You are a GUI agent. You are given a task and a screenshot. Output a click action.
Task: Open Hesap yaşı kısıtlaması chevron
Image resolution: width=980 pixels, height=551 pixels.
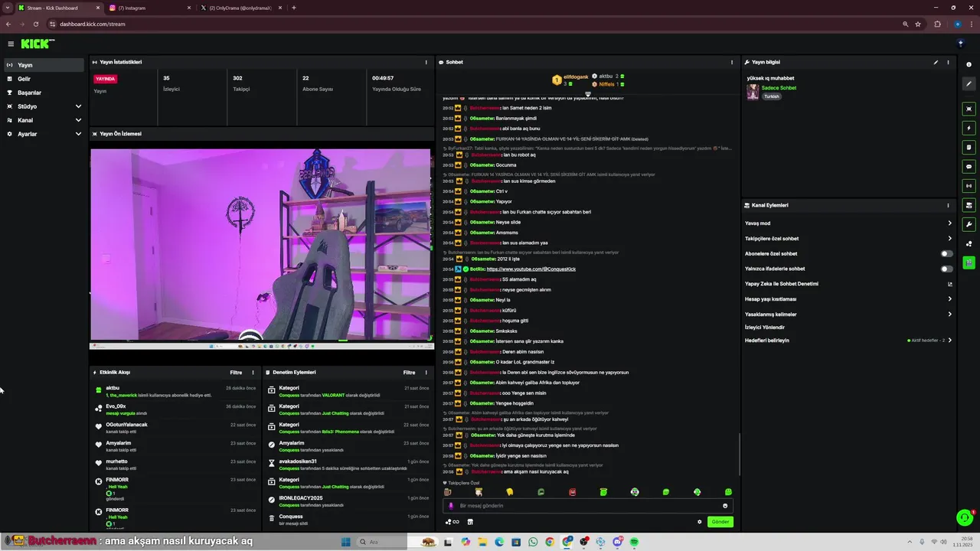[x=950, y=299]
